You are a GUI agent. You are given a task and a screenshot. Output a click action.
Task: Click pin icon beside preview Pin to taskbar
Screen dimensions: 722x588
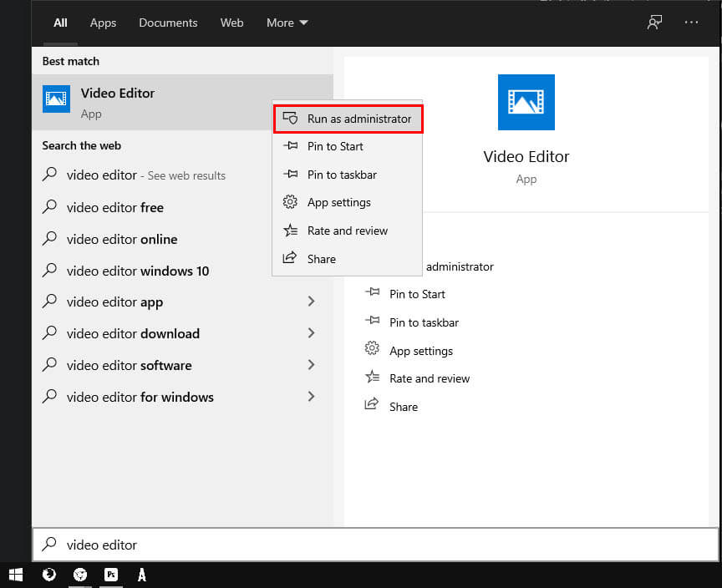[372, 320]
